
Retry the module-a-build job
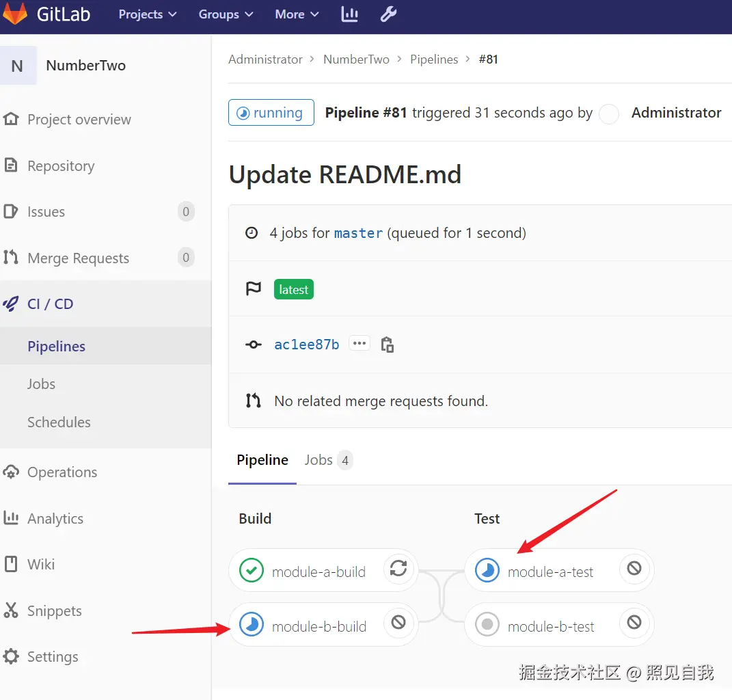398,568
